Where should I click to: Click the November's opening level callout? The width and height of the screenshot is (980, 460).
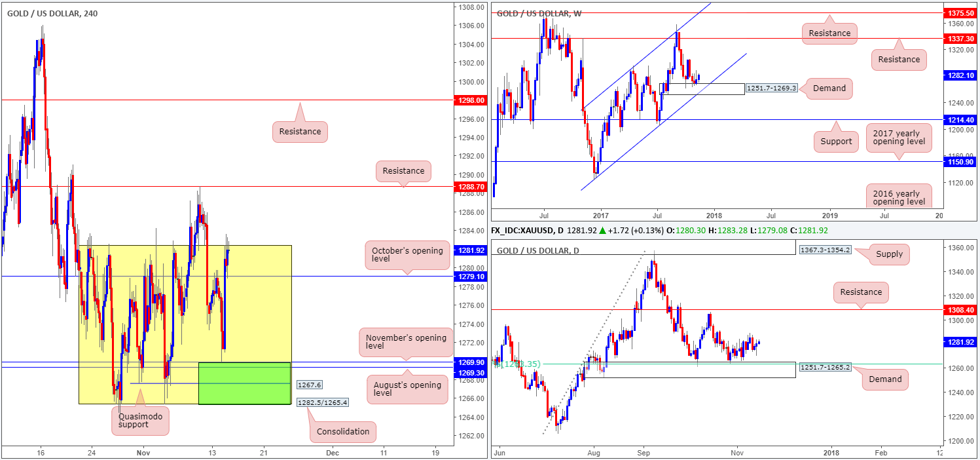pyautogui.click(x=406, y=342)
